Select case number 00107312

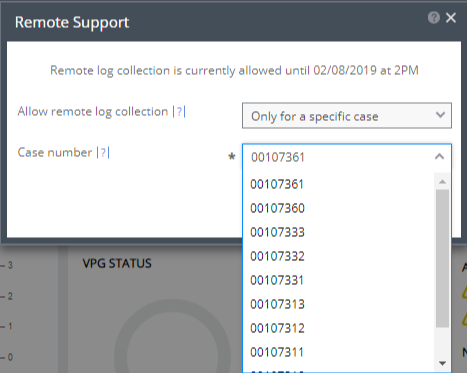(x=339, y=328)
